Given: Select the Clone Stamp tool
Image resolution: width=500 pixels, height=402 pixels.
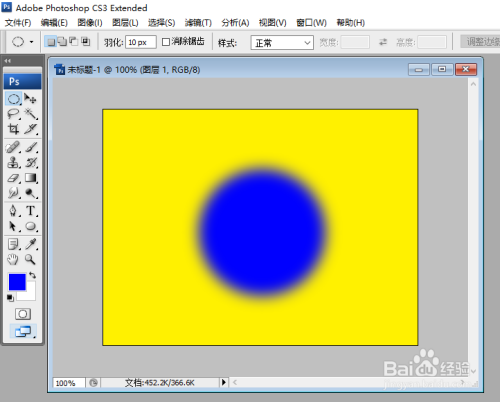Looking at the screenshot, I should [14, 163].
